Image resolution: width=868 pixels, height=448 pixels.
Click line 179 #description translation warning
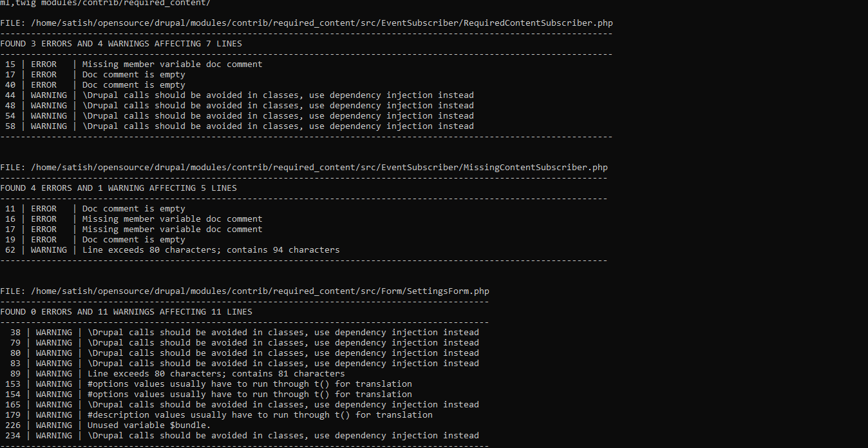[x=219, y=415]
